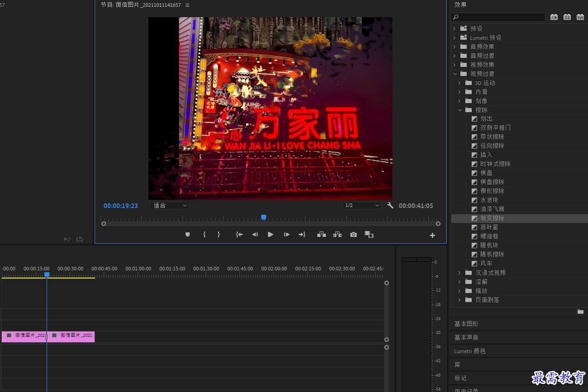Go to Out point button

(x=302, y=235)
